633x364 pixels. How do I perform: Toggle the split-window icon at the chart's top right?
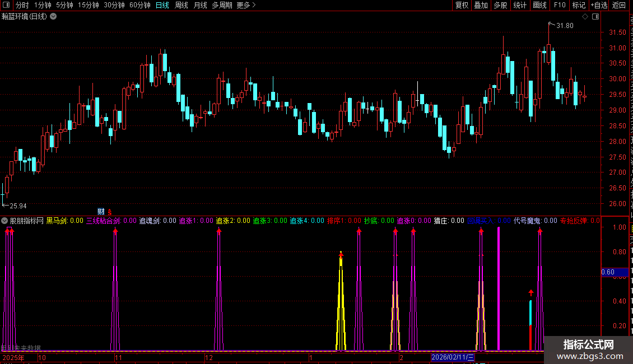(595, 17)
